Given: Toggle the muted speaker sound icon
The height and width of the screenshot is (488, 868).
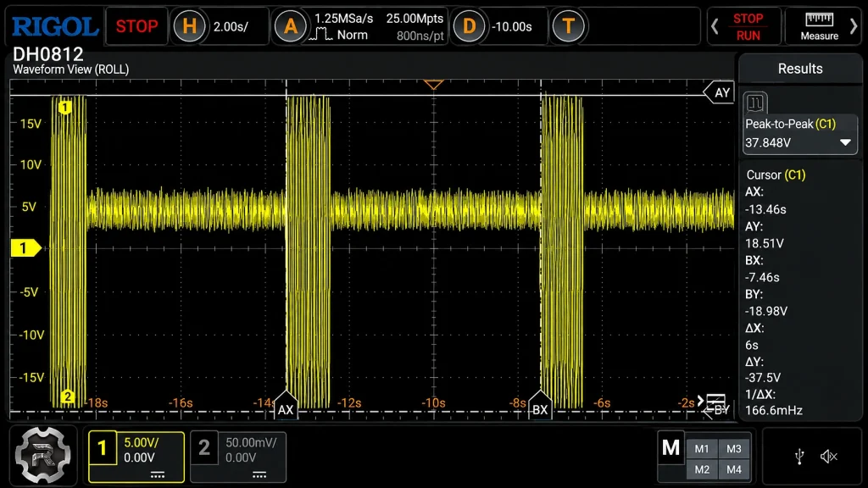Looking at the screenshot, I should pyautogui.click(x=829, y=457).
